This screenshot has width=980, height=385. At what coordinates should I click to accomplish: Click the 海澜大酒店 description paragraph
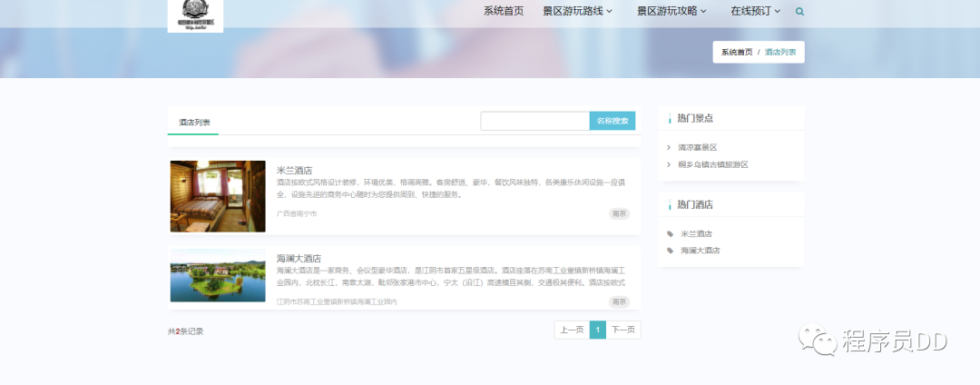451,277
